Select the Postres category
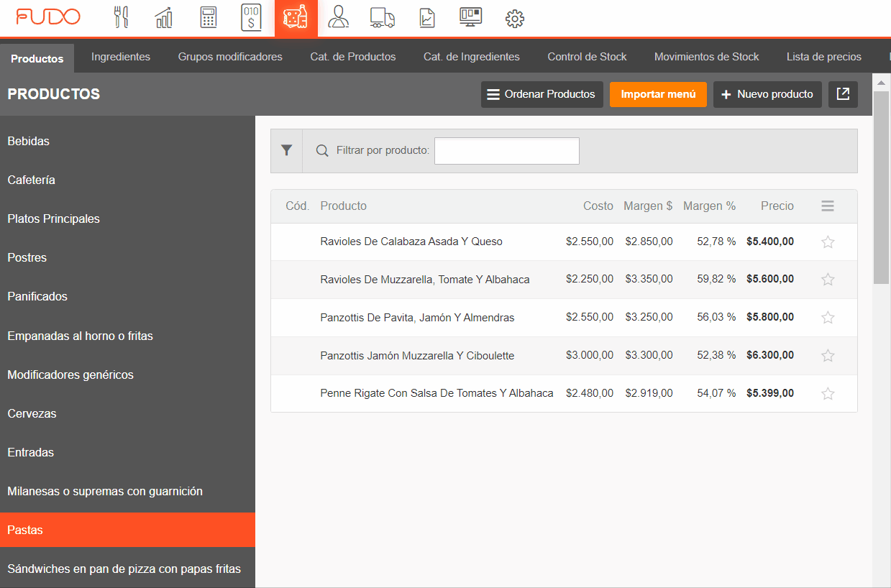The image size is (891, 588). [127, 257]
